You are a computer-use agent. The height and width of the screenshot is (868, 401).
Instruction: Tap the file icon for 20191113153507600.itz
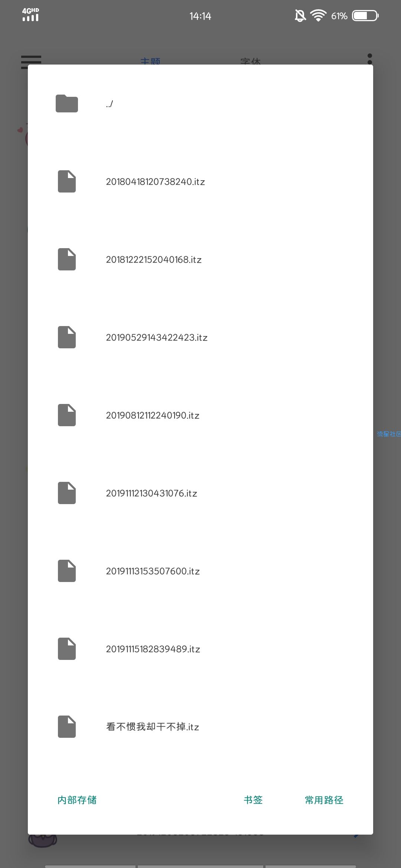pos(67,571)
